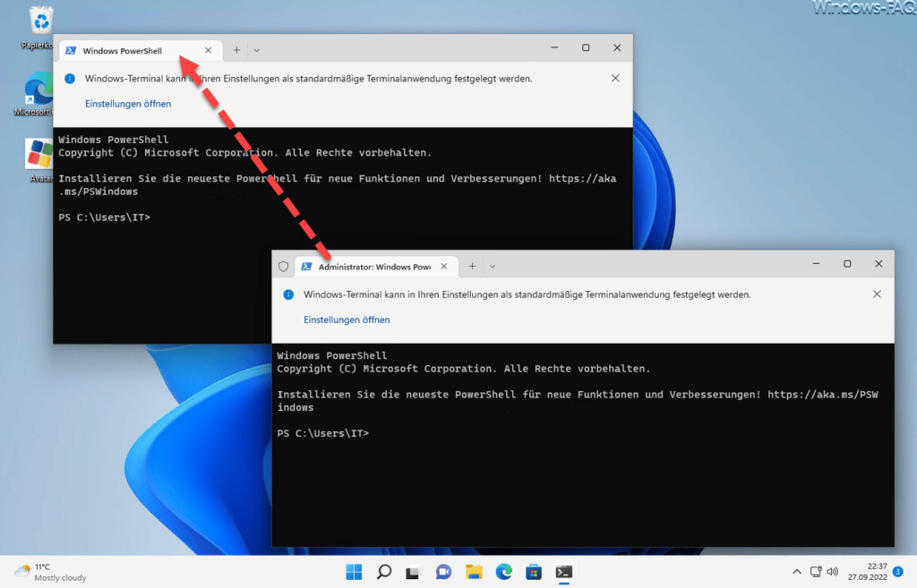Close the back Windows PowerShell window

tap(617, 48)
